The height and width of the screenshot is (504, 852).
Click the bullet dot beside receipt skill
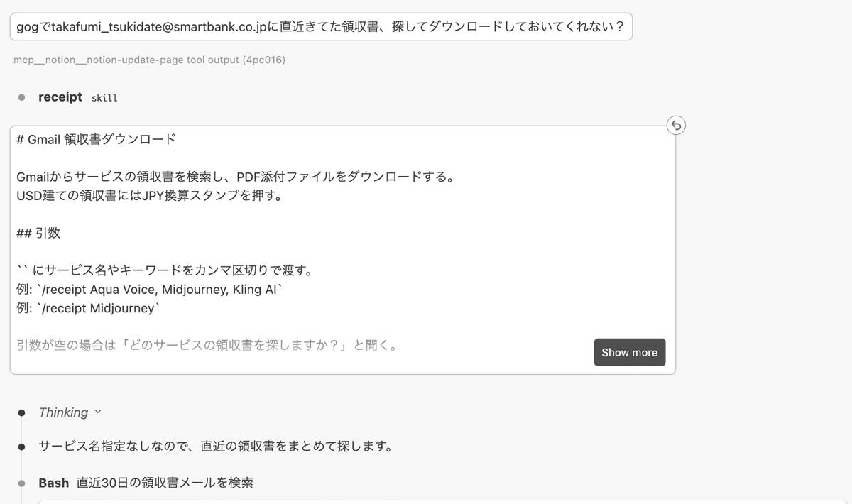click(x=22, y=97)
